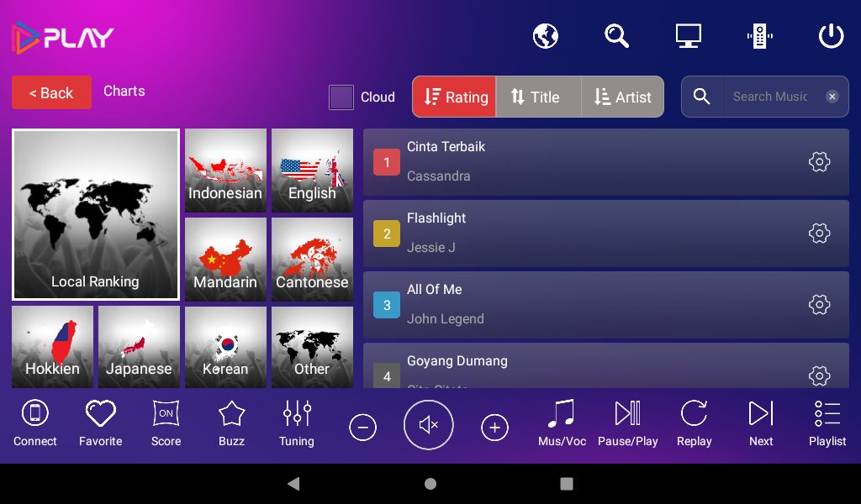Open the Other chart

click(x=312, y=347)
